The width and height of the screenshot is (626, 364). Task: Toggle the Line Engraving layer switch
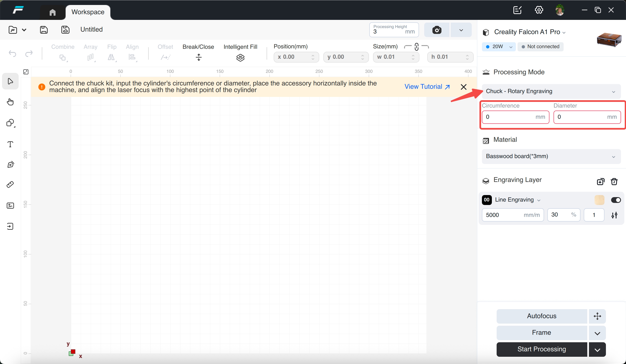coord(616,200)
